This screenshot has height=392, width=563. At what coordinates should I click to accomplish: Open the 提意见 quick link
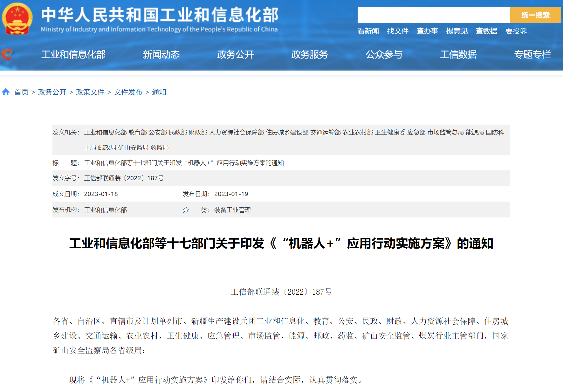click(x=457, y=31)
